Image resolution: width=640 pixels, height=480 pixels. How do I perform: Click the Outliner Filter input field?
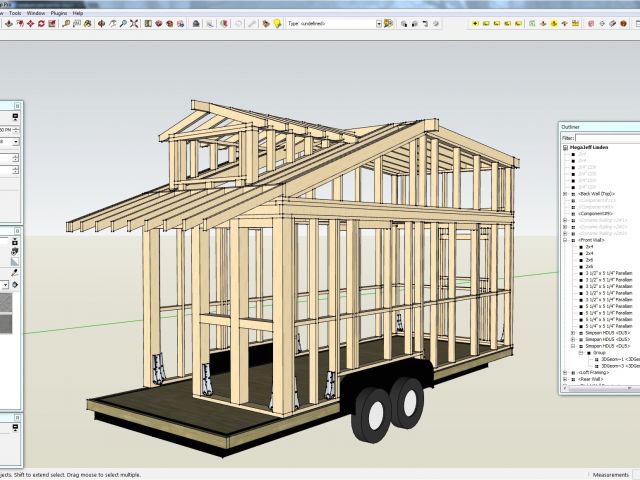tap(607, 138)
